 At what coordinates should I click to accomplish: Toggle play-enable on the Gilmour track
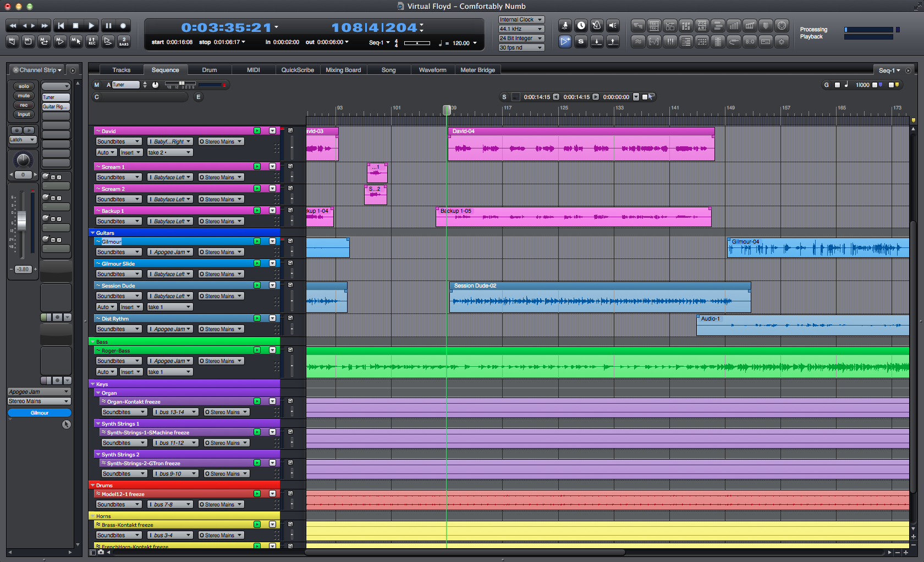257,241
